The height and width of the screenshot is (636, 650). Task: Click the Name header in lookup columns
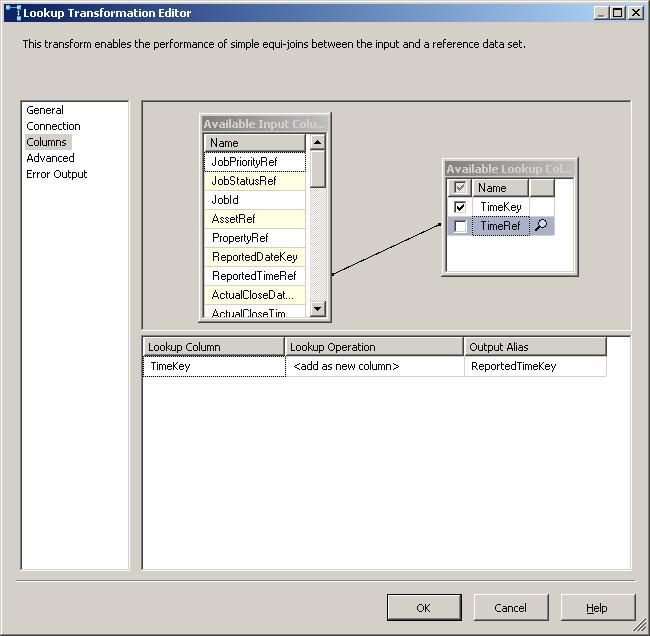[500, 188]
